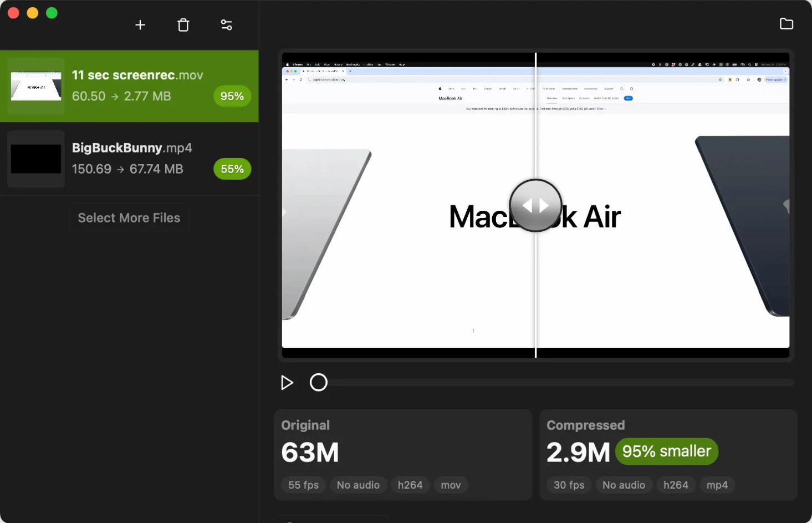Close the window with the red button
The width and height of the screenshot is (812, 523).
click(14, 13)
